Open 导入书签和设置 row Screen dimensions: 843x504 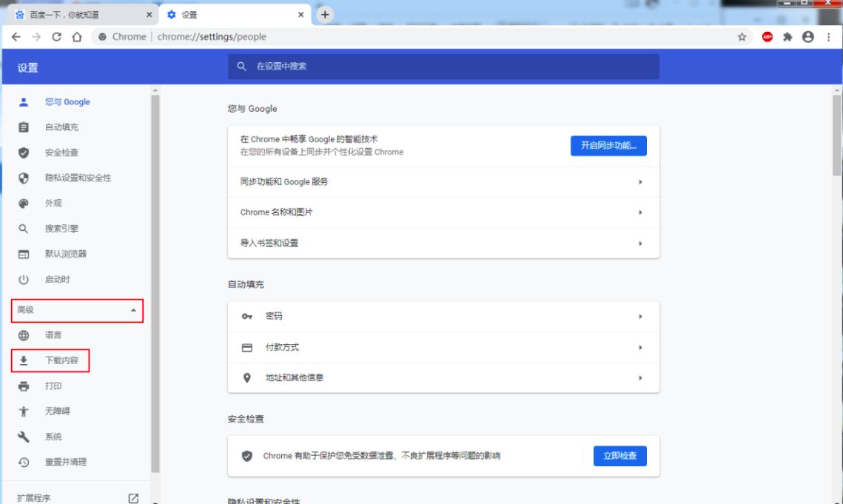click(443, 243)
